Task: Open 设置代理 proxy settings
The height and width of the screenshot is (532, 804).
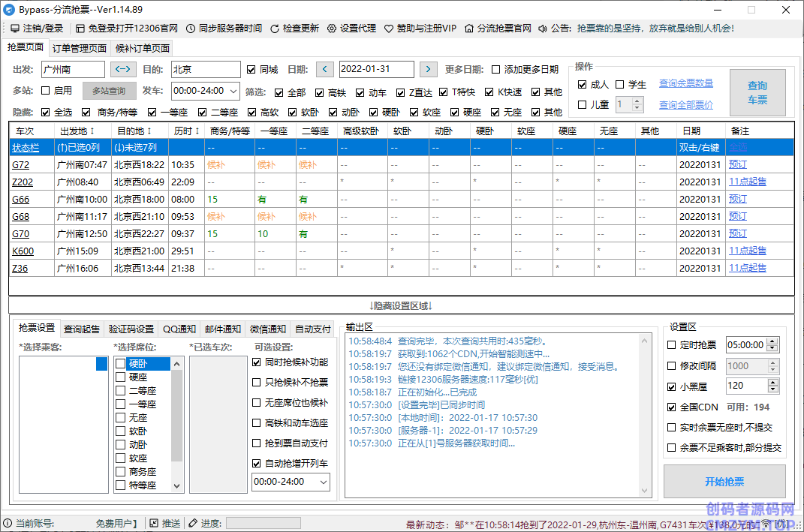Action: pos(333,29)
